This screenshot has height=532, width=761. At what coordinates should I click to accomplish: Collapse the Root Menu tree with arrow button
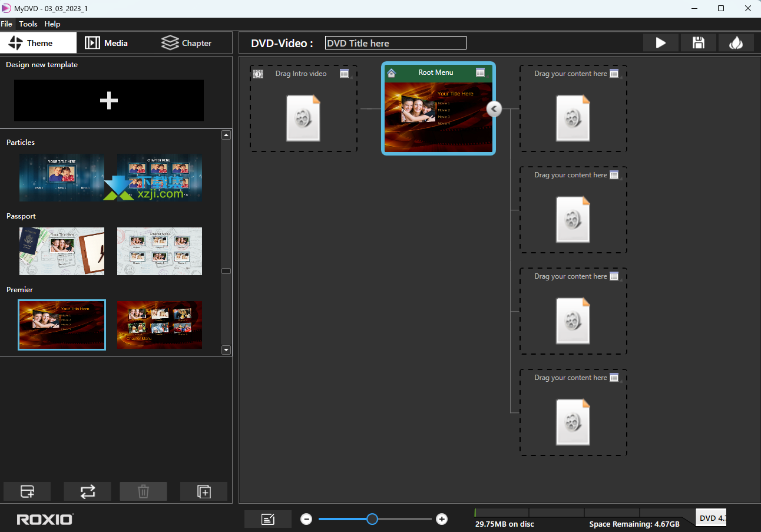tap(494, 109)
